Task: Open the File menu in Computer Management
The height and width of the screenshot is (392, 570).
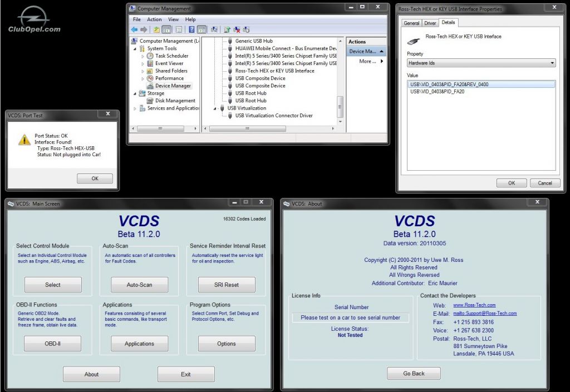Action: (x=137, y=19)
